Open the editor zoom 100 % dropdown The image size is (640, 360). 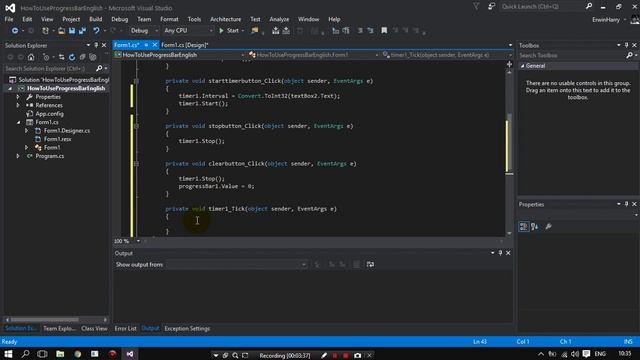point(138,241)
